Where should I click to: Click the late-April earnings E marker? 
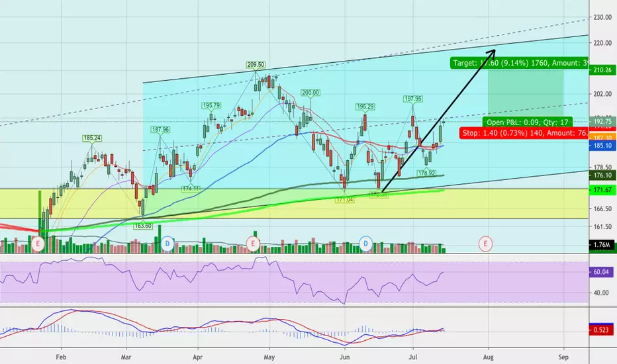point(253,244)
